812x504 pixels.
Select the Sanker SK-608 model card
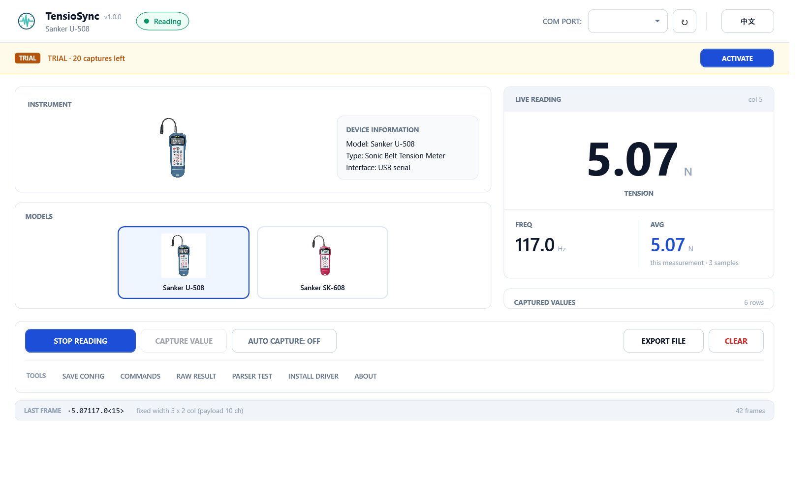click(322, 263)
